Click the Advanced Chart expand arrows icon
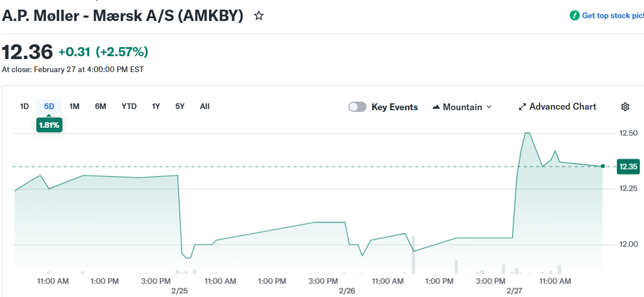Screen dimensions: 644x297 [x=523, y=107]
